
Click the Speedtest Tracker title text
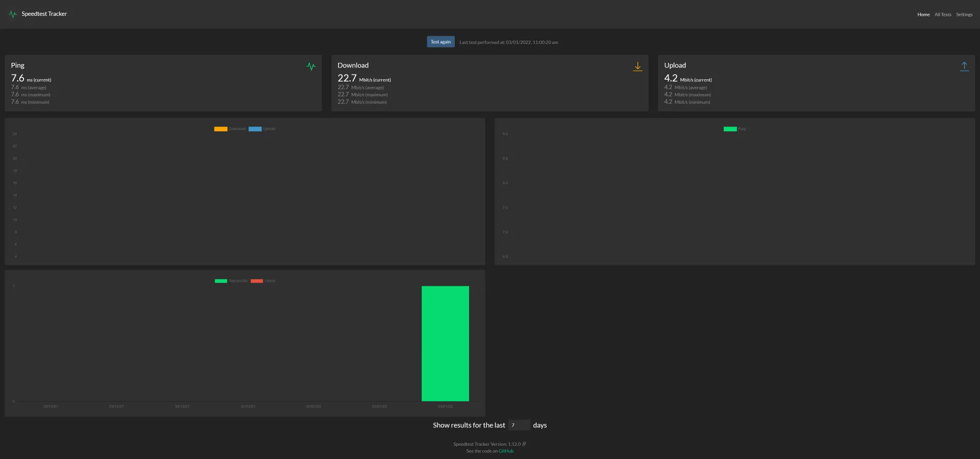point(44,14)
